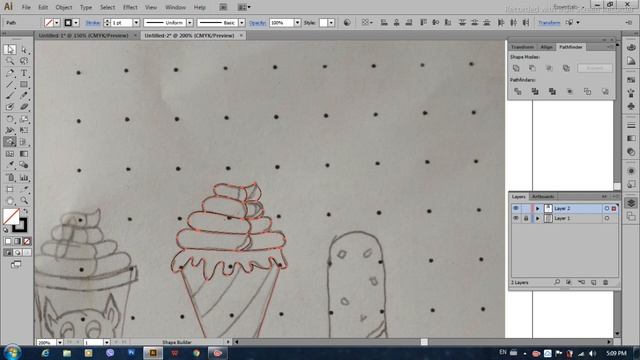Toggle visibility eye of Layer 1
The image size is (640, 360).
[516, 218]
